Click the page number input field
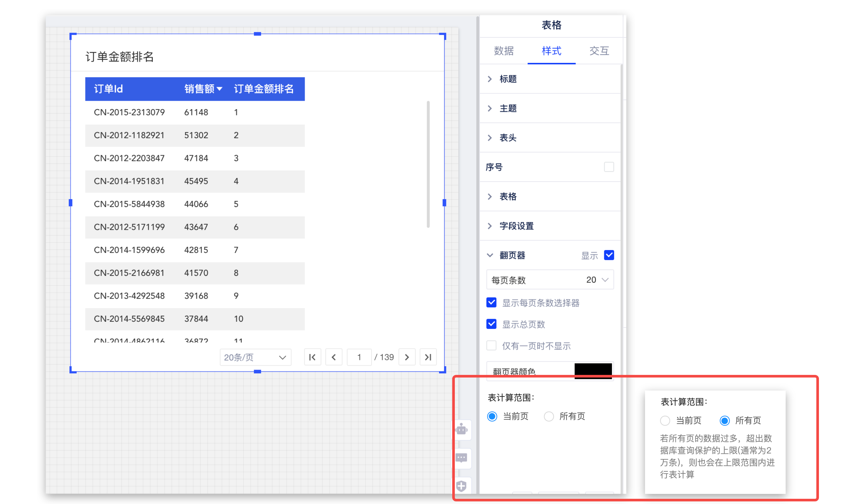847x504 pixels. pos(359,357)
